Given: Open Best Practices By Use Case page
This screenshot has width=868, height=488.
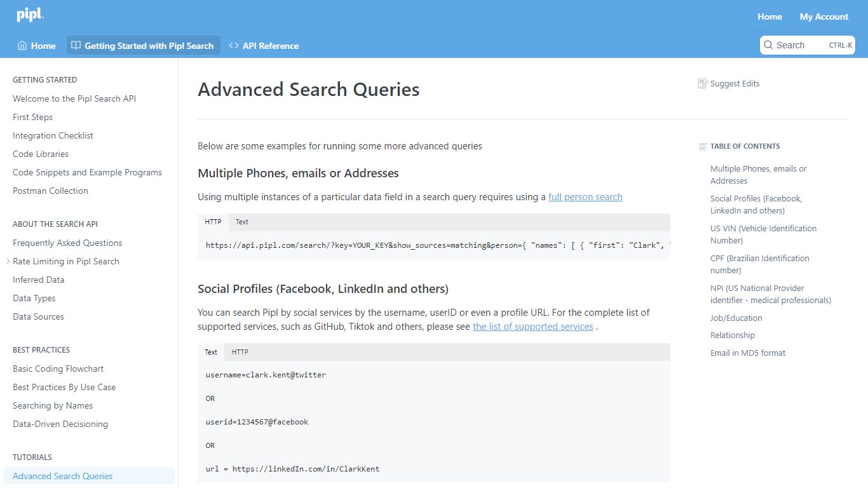Looking at the screenshot, I should point(64,387).
